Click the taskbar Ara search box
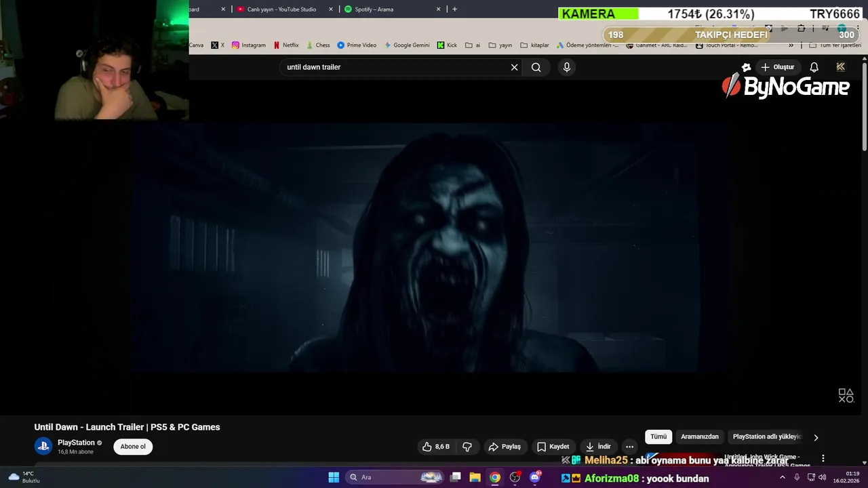Viewport: 868px width, 488px height. pos(396,477)
